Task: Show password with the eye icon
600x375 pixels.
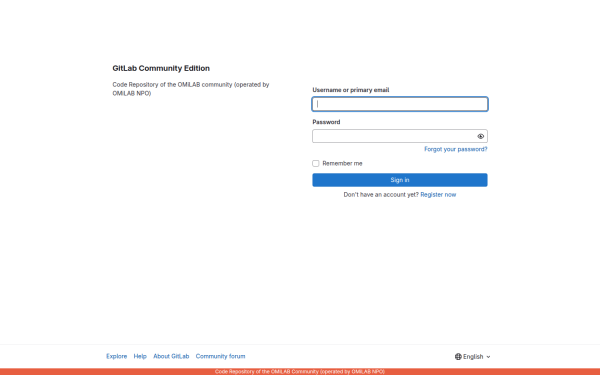Action: click(481, 136)
